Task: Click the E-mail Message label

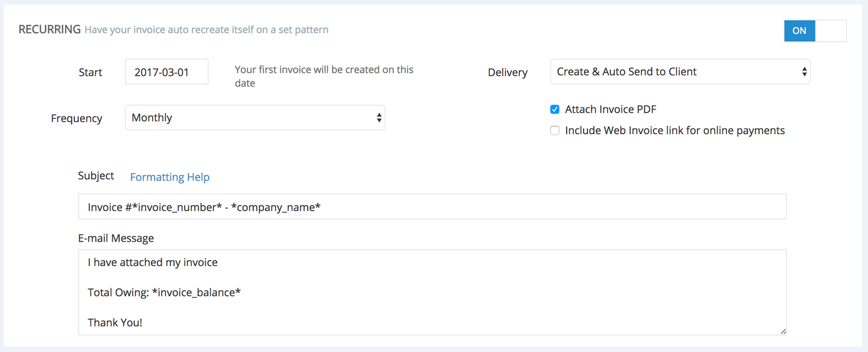Action: pos(116,238)
